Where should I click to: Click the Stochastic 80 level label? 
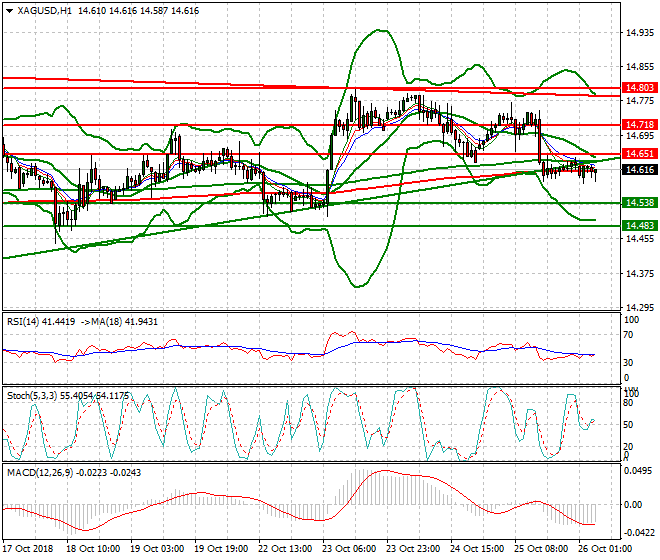click(x=628, y=403)
